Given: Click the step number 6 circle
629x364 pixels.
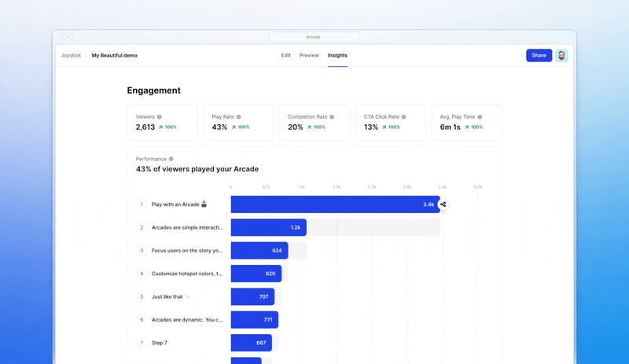Looking at the screenshot, I should [142, 319].
